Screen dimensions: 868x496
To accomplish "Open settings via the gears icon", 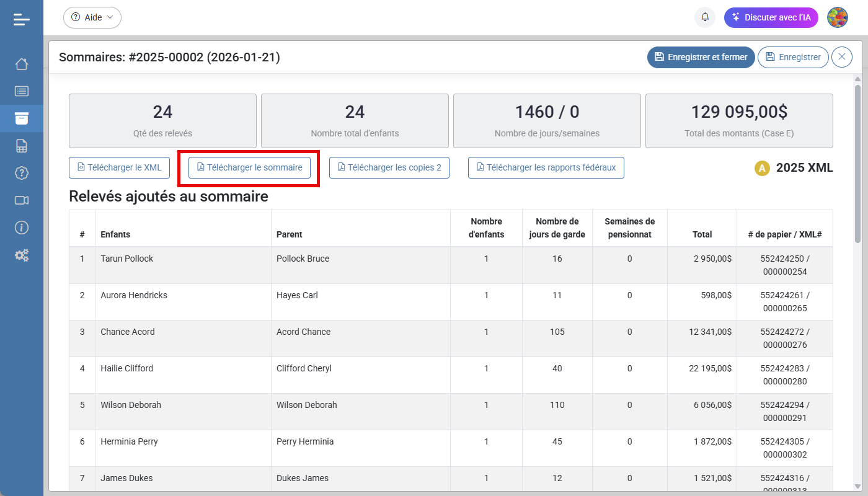I will pos(21,255).
